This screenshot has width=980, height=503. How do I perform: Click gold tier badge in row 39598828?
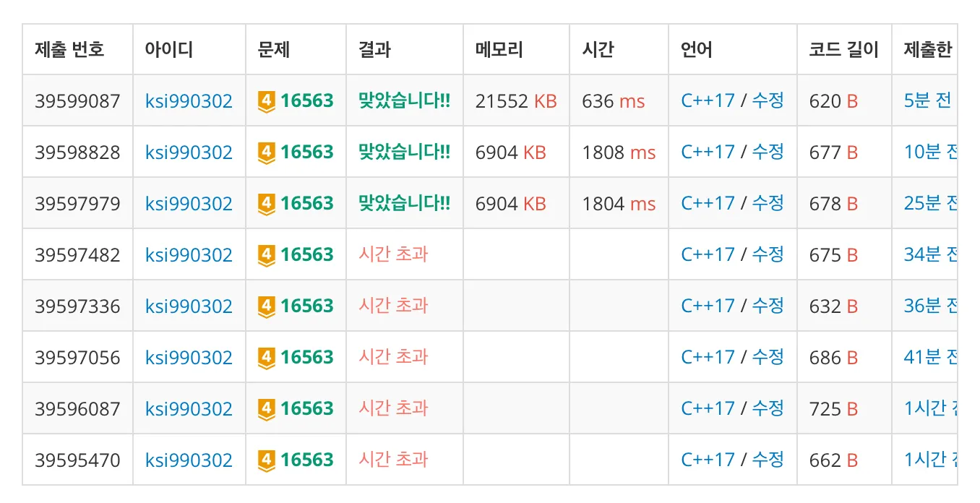click(x=267, y=152)
